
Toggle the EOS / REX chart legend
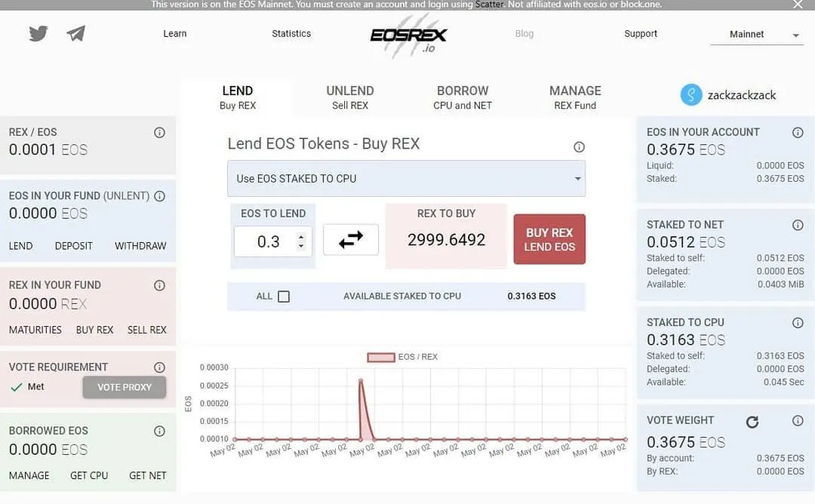pos(402,357)
